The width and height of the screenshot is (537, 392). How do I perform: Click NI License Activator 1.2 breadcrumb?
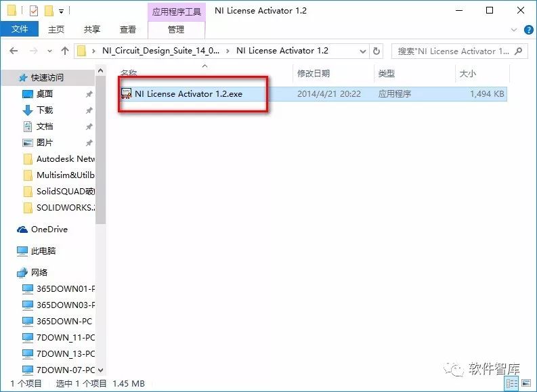pos(282,51)
